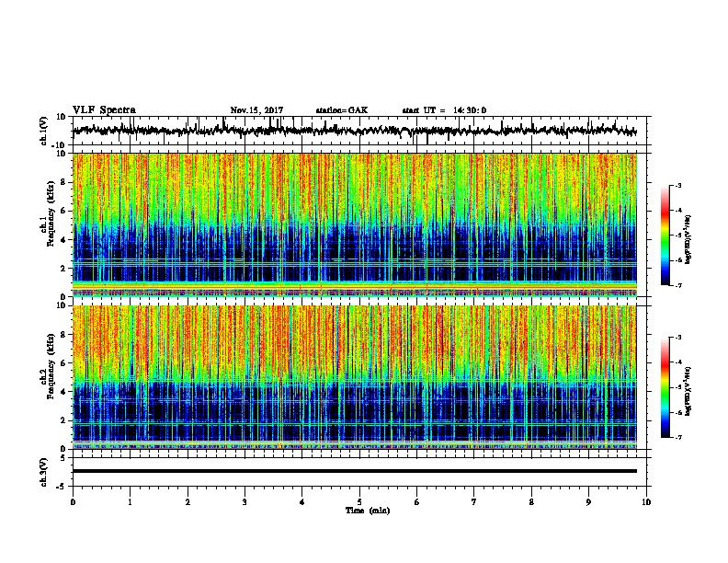
Task: Click the "-3" value on ch.1 colorbar
Action: click(677, 186)
